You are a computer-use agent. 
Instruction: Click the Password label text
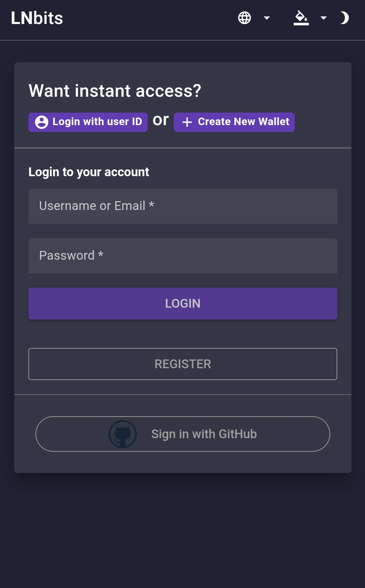click(x=71, y=255)
